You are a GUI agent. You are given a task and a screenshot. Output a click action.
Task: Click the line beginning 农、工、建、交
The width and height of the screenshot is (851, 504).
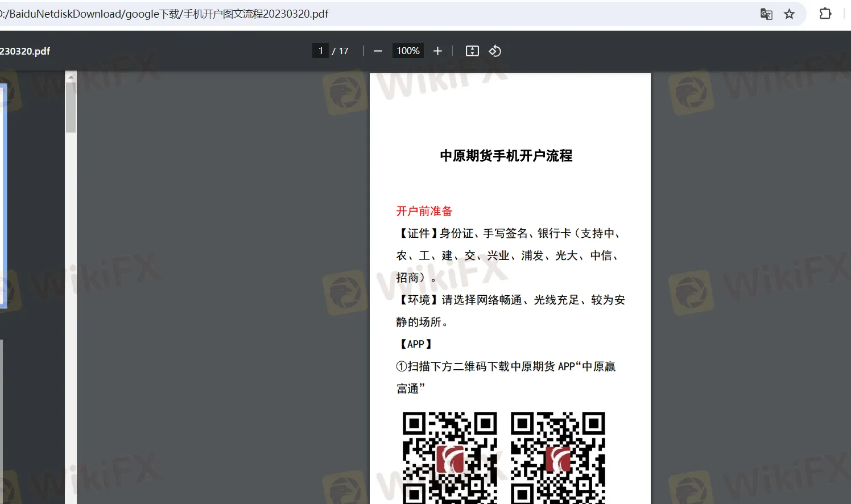click(509, 255)
